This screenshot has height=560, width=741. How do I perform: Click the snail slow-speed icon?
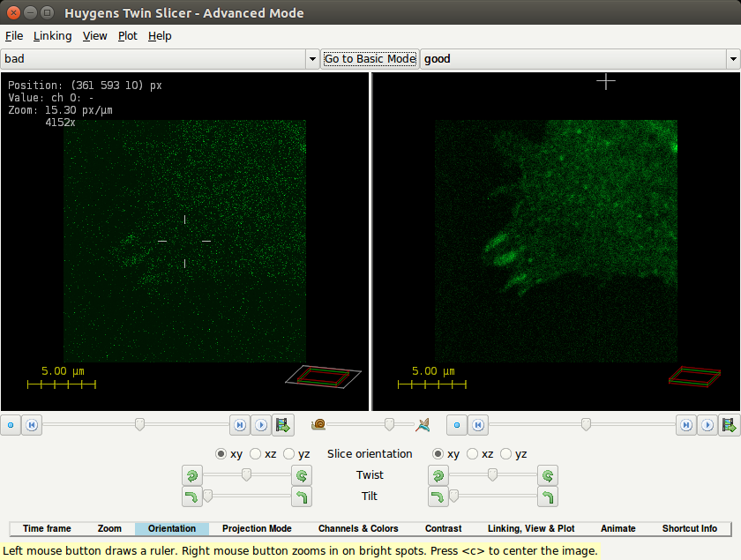(318, 425)
